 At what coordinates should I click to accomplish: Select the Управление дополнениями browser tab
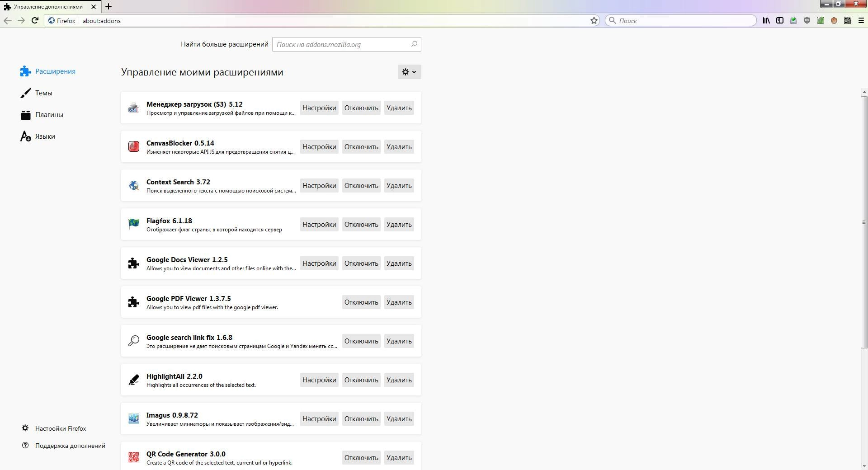(x=50, y=7)
